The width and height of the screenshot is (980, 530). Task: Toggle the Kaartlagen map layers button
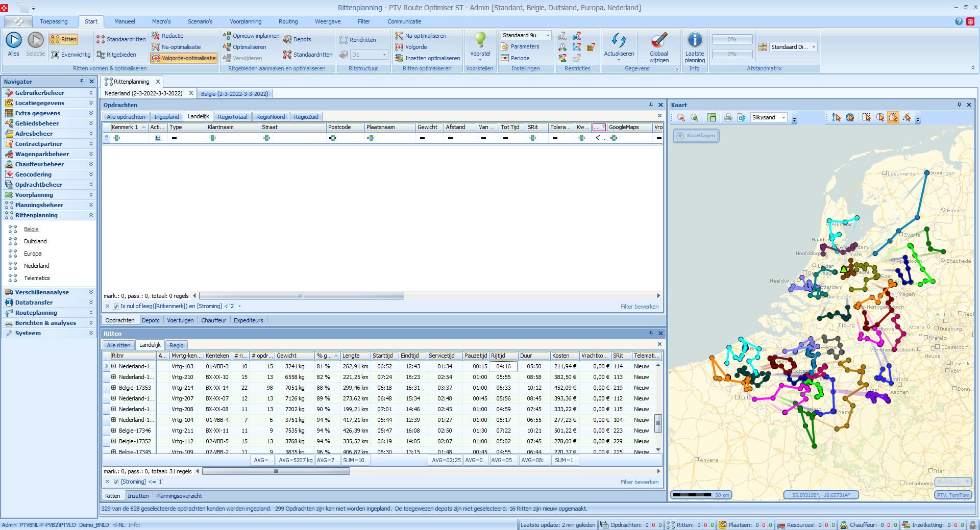pyautogui.click(x=696, y=136)
